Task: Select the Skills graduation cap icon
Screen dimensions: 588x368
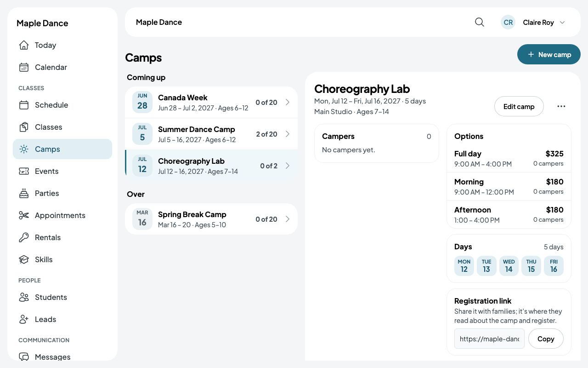Action: (24, 259)
